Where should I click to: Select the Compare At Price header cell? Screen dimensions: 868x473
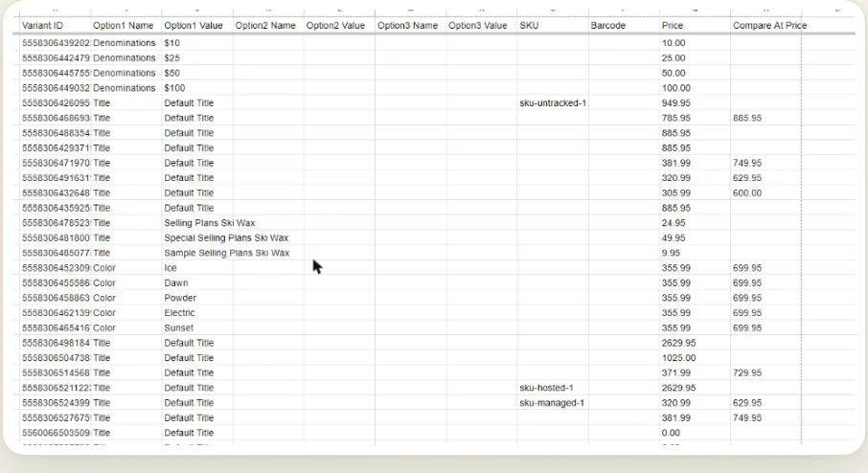coord(766,26)
